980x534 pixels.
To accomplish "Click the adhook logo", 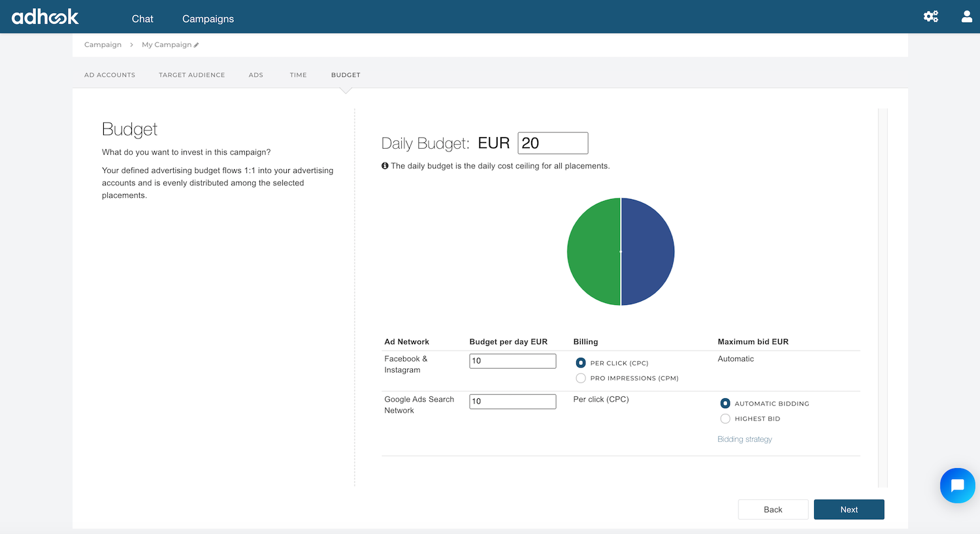I will point(45,16).
